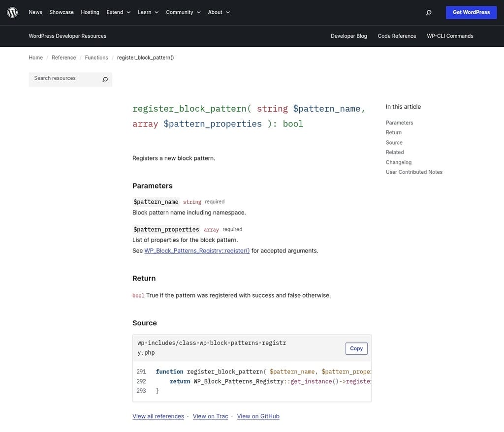This screenshot has width=504, height=432.
Task: View the function source on GitHub
Action: [258, 416]
